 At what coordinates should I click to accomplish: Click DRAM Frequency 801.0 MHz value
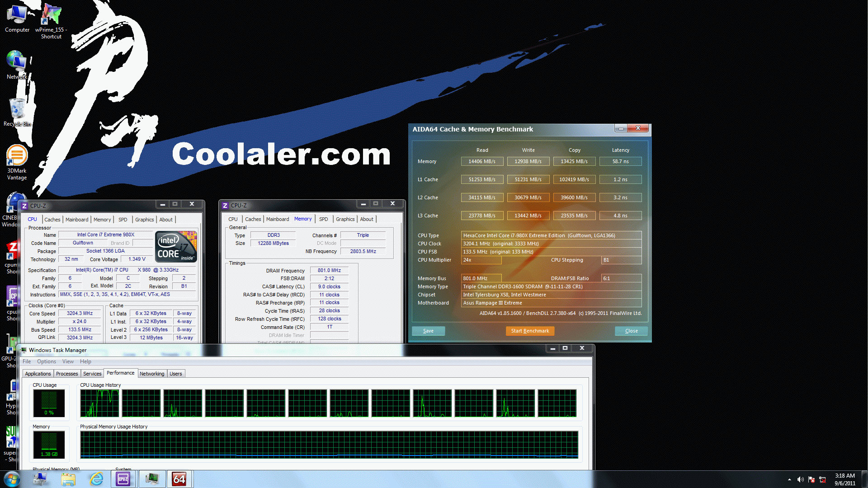click(329, 270)
